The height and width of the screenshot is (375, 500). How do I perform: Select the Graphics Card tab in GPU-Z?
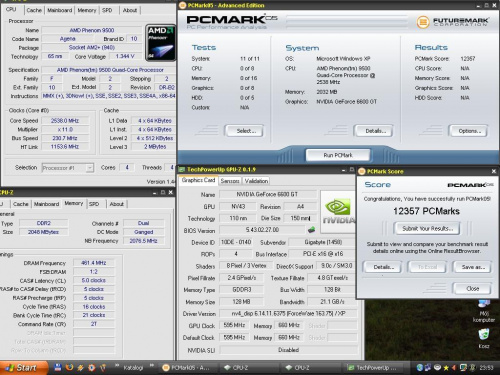click(198, 180)
